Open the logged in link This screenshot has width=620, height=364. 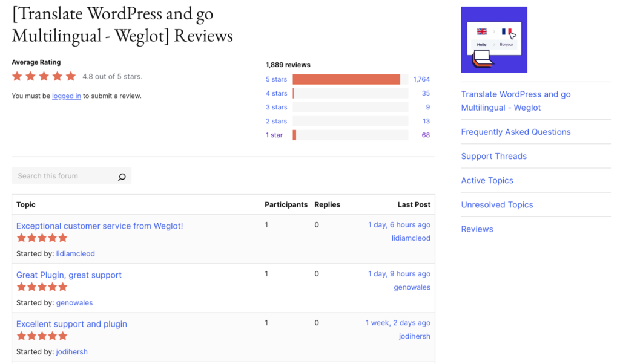[67, 96]
